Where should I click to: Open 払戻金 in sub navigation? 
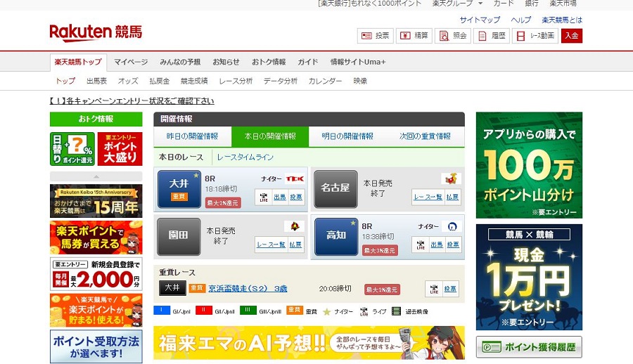pos(160,81)
